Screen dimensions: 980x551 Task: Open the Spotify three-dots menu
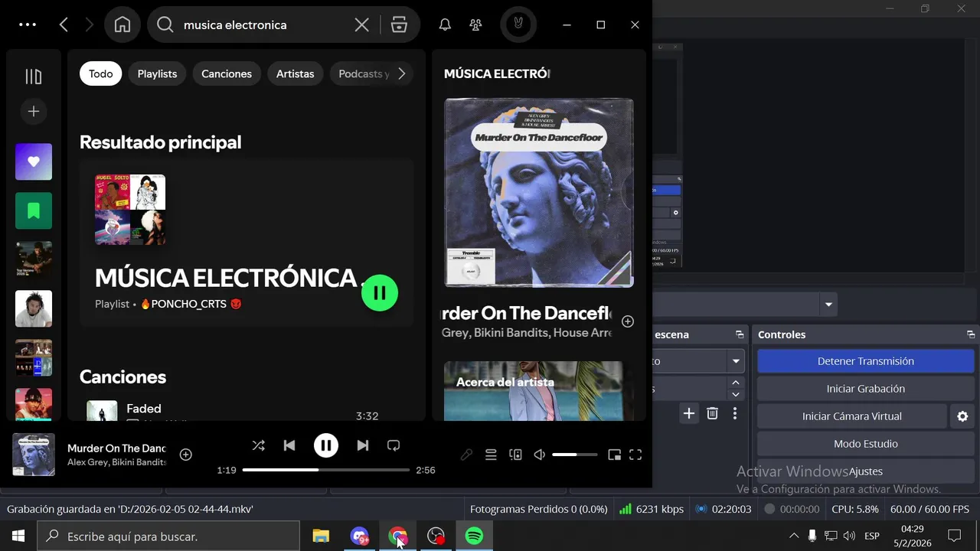click(x=28, y=24)
